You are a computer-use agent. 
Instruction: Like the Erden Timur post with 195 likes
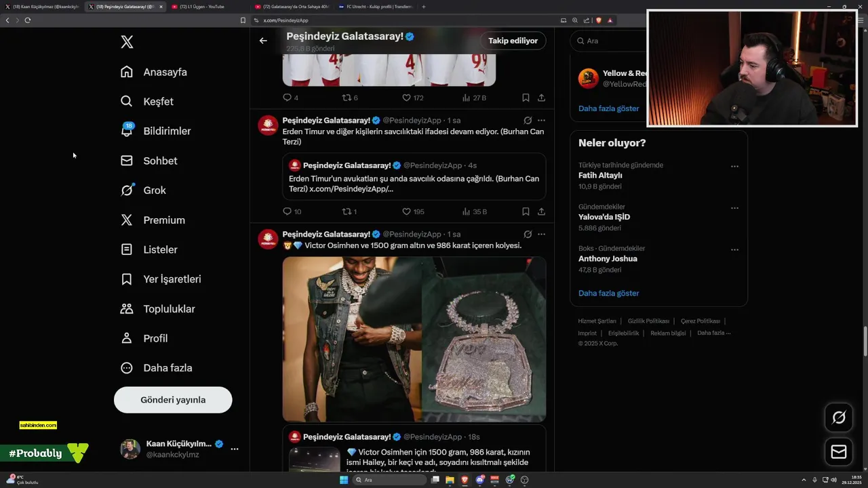(x=413, y=211)
